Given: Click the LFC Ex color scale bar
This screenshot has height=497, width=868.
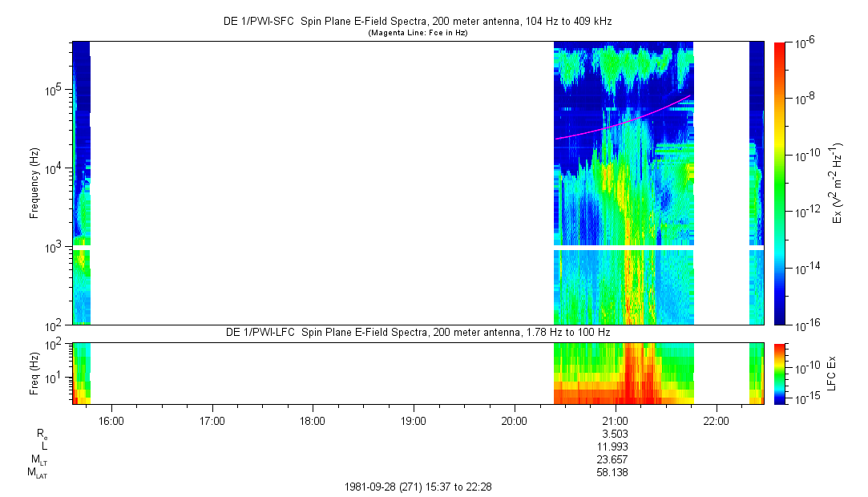Looking at the screenshot, I should click(780, 373).
